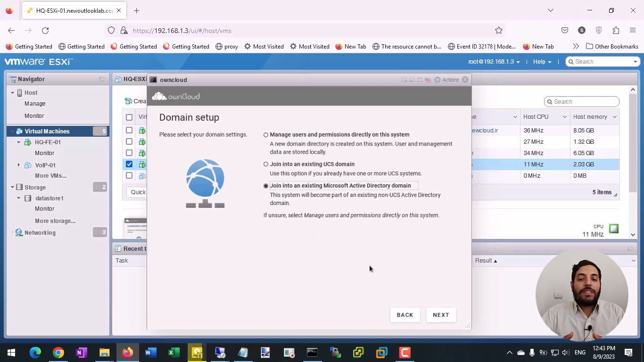Viewport: 644px width, 362px height.
Task: Open Google Chrome from taskbar
Action: click(58, 353)
